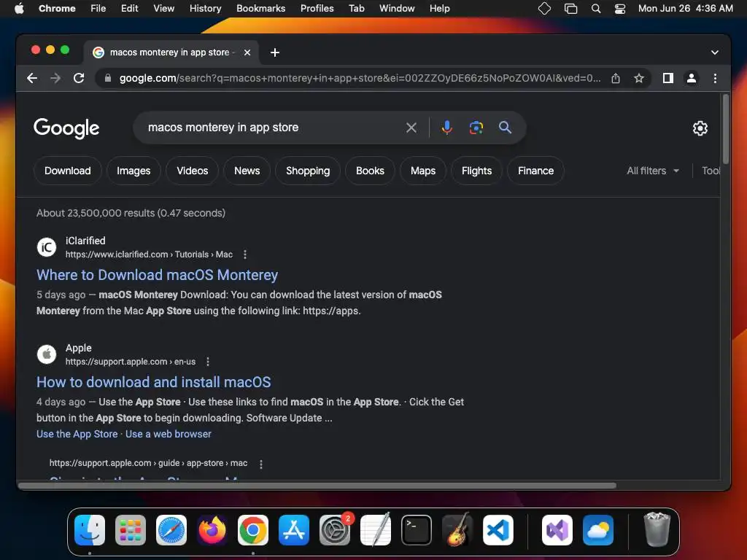Start voice search with microphone
The height and width of the screenshot is (560, 747).
pos(447,128)
